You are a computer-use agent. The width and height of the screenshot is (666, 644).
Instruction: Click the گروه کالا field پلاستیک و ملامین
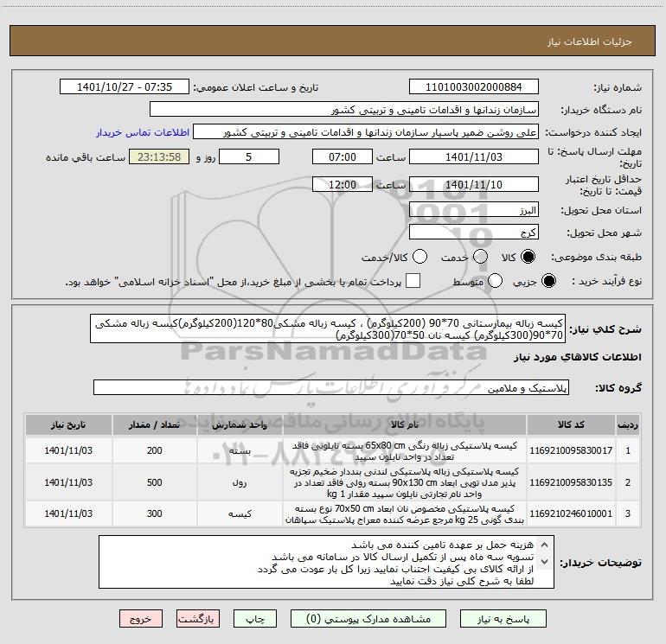[x=331, y=387]
